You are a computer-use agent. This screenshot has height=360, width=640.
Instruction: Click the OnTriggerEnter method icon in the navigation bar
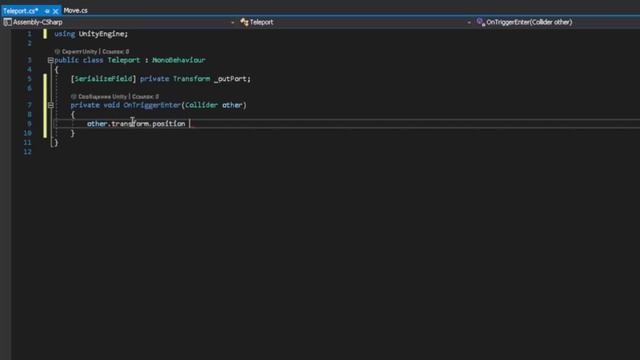click(480, 22)
